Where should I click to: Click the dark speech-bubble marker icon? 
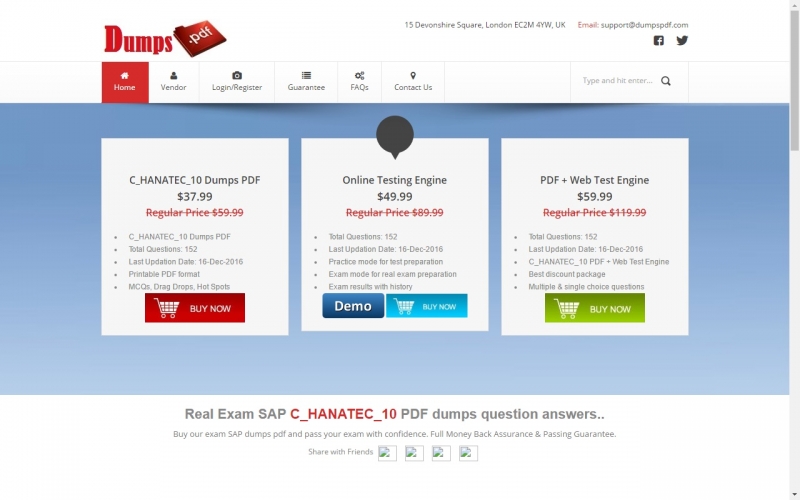(x=394, y=137)
